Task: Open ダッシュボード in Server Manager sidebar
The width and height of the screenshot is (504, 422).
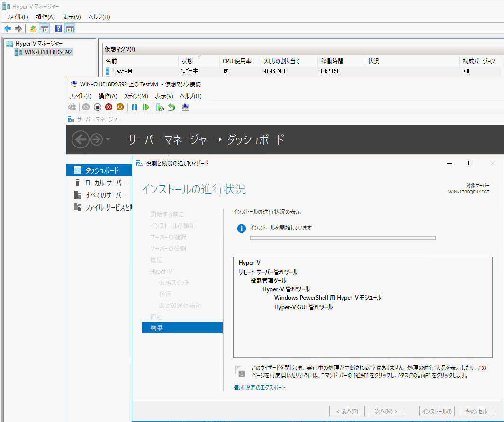Action: (99, 171)
